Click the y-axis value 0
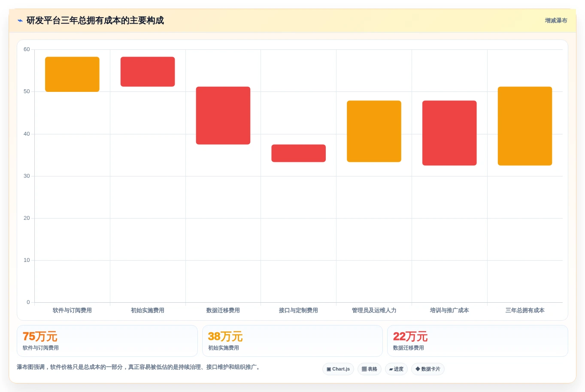Viewport: 585px width, 392px height. [28, 302]
